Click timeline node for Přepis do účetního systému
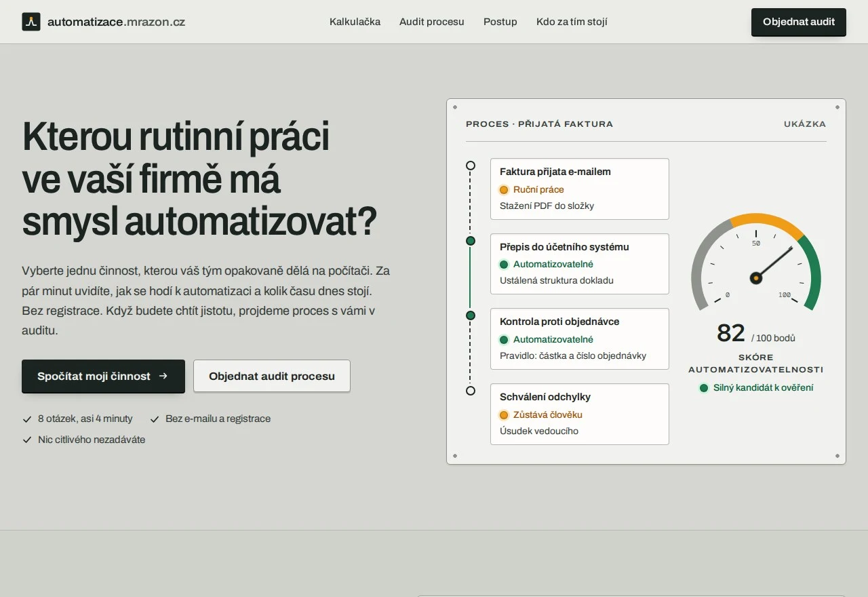 [471, 241]
